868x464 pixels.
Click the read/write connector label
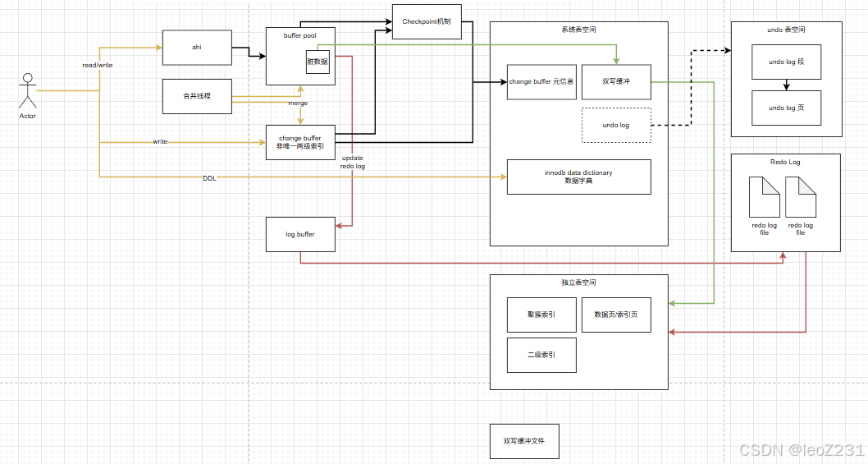98,66
